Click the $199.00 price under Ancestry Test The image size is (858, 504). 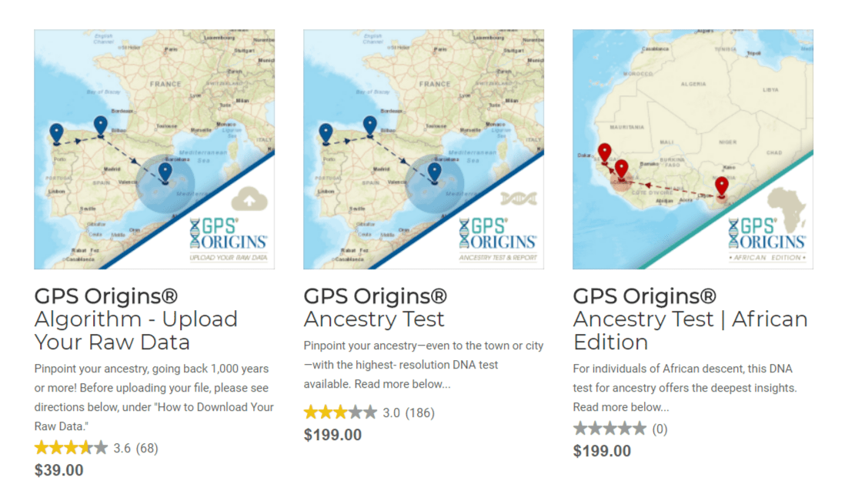coord(332,435)
